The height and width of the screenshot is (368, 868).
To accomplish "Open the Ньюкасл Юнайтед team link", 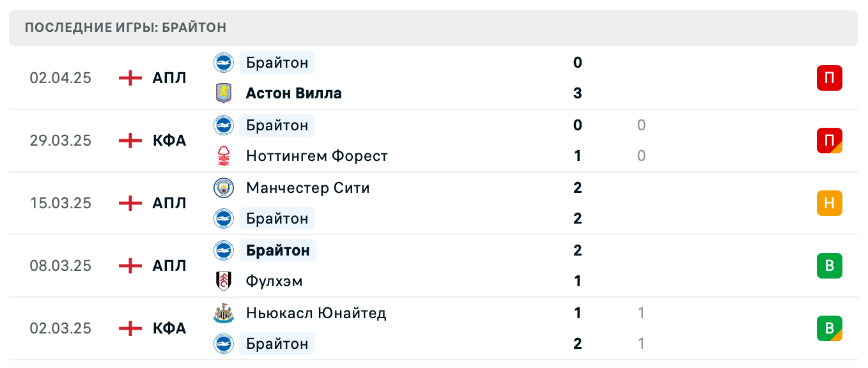I will pyautogui.click(x=316, y=313).
